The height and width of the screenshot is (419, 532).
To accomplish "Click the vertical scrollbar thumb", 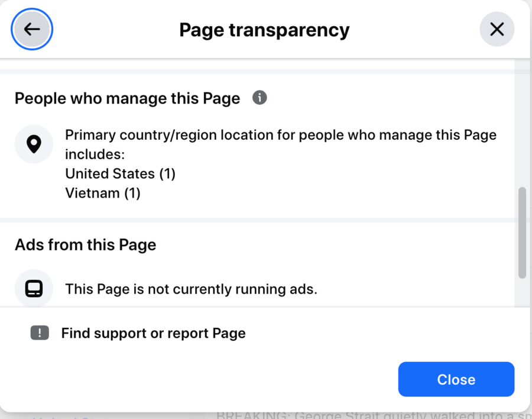I will pos(522,233).
